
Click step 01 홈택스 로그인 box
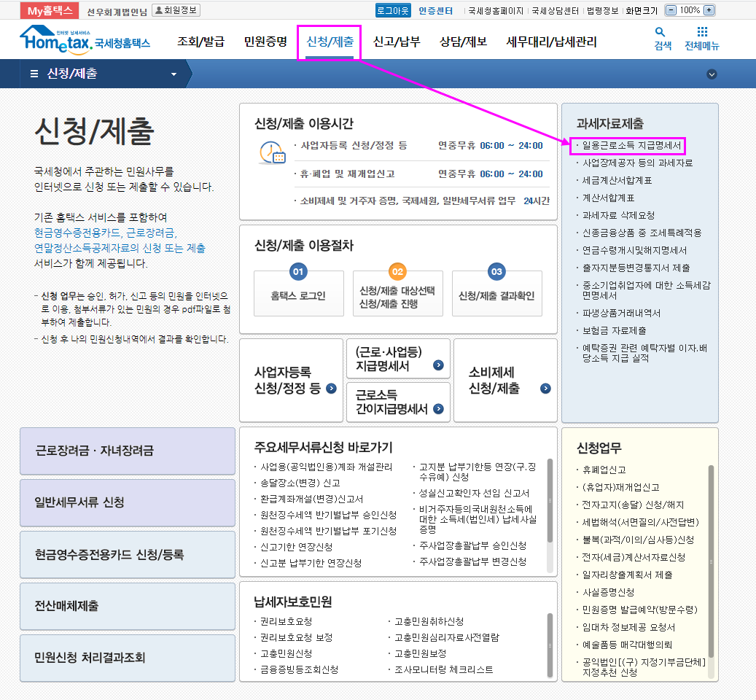[299, 293]
